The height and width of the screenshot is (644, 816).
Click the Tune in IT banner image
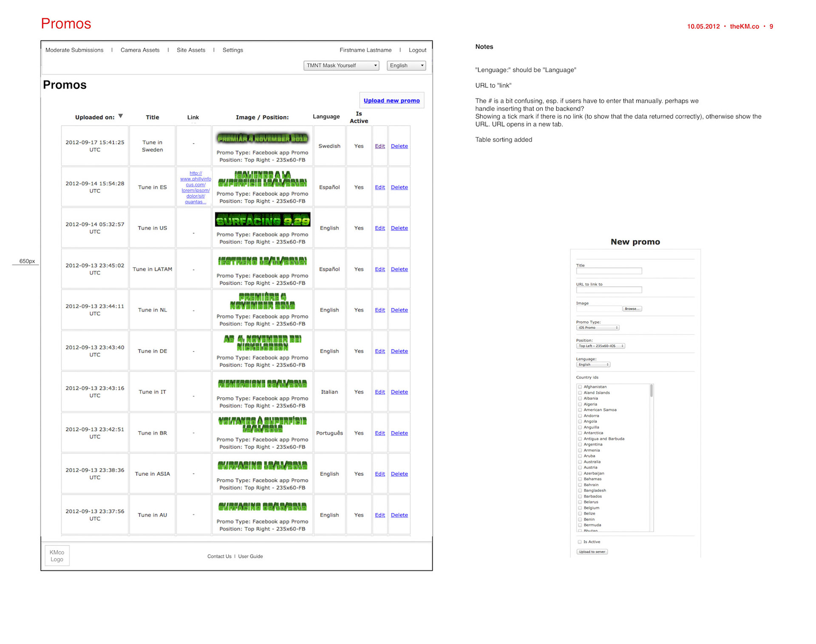coord(262,384)
